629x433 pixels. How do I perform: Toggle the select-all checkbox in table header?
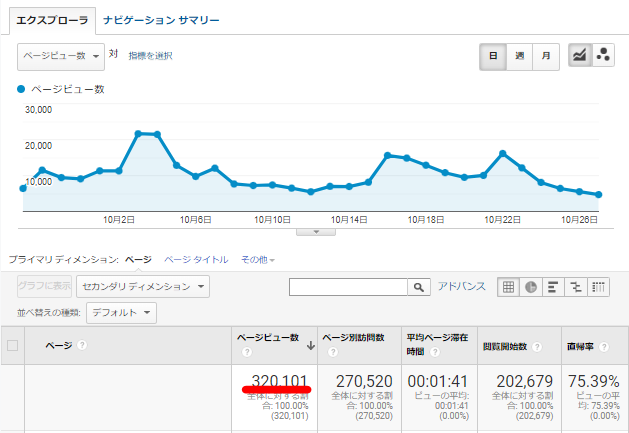point(13,346)
